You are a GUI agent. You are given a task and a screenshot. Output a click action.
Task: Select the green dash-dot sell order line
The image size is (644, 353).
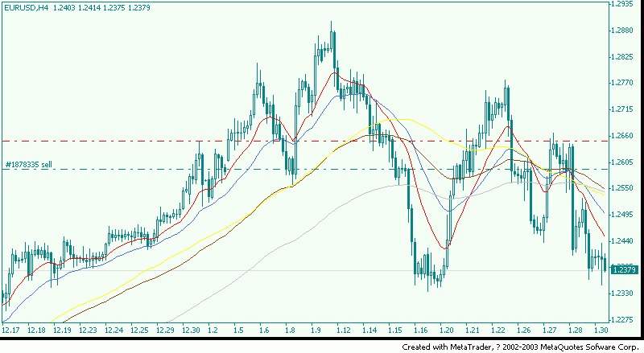click(305, 169)
